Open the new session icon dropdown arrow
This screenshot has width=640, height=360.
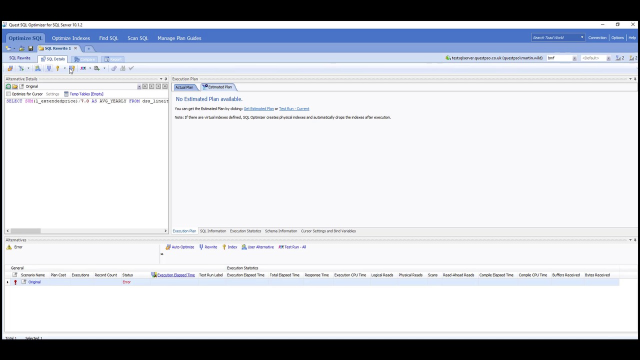pos(14,49)
